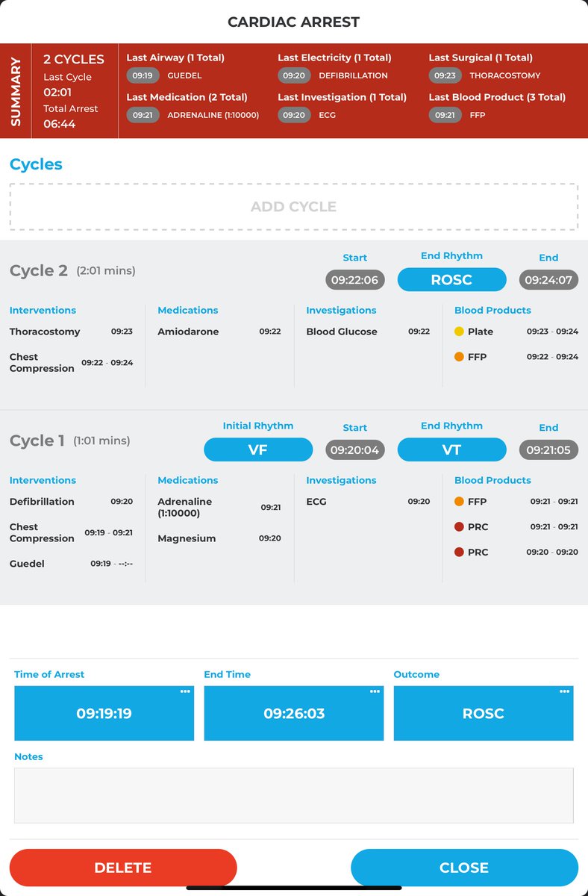
Task: Change Cycle 2 End Rhythm ROSC
Action: tap(451, 280)
